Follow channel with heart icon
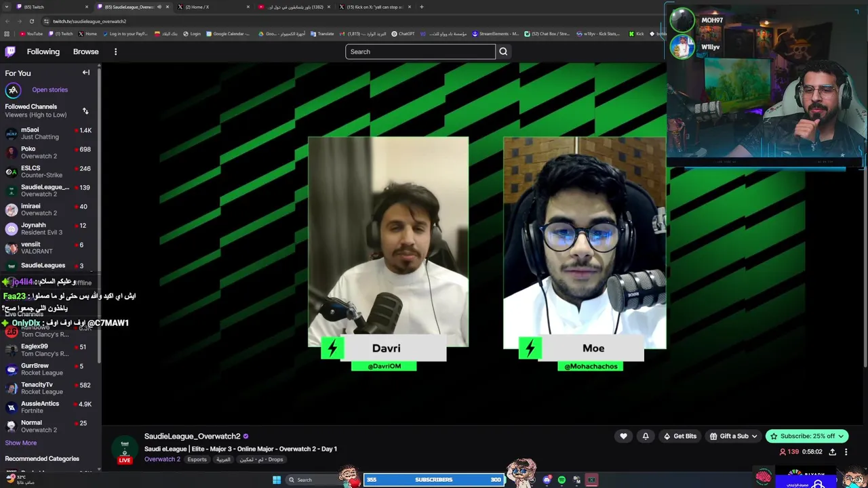 [623, 436]
